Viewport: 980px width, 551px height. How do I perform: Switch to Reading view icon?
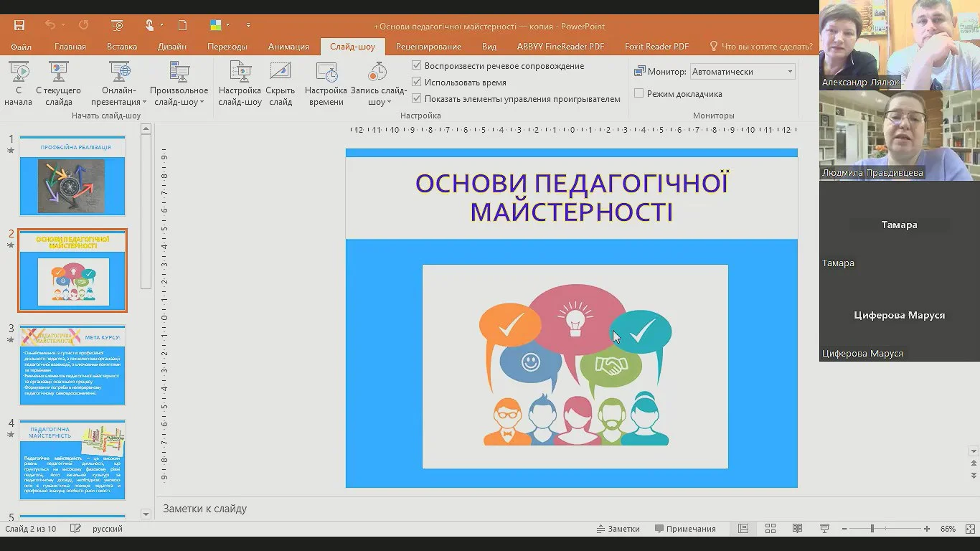tap(797, 529)
